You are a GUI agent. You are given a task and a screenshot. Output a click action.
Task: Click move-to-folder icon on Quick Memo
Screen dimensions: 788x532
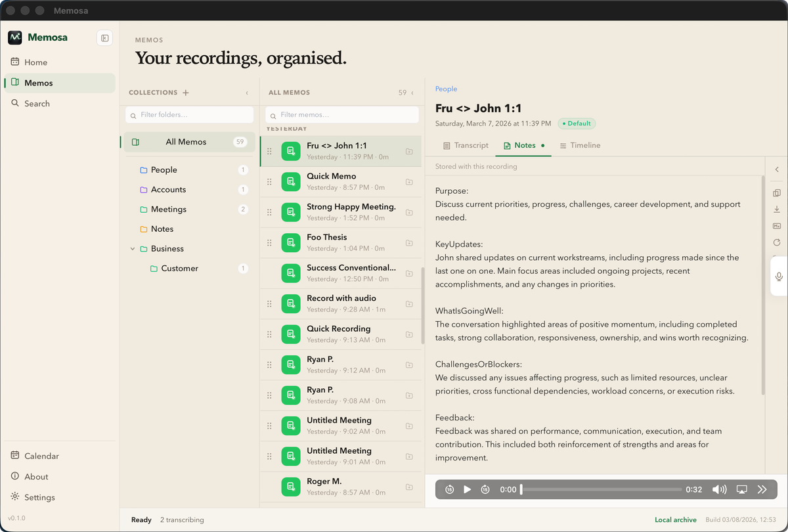coord(409,182)
